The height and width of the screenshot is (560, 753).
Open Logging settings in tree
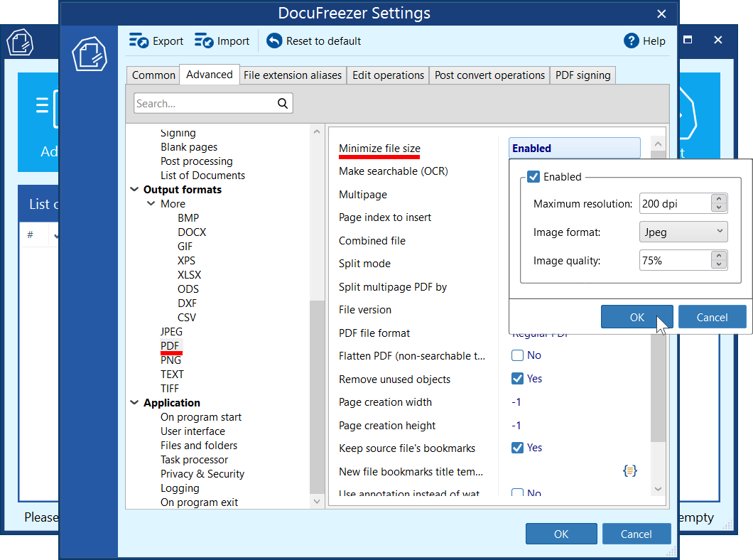pos(180,488)
